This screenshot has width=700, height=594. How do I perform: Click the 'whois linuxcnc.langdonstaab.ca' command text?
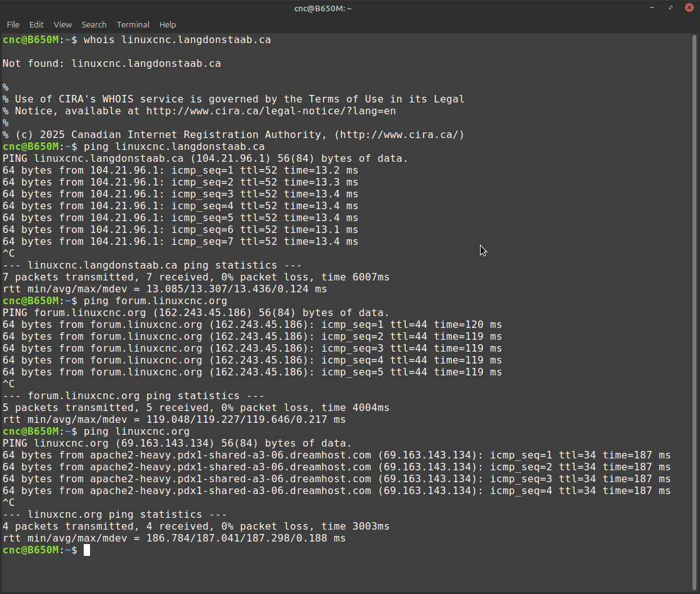(177, 40)
